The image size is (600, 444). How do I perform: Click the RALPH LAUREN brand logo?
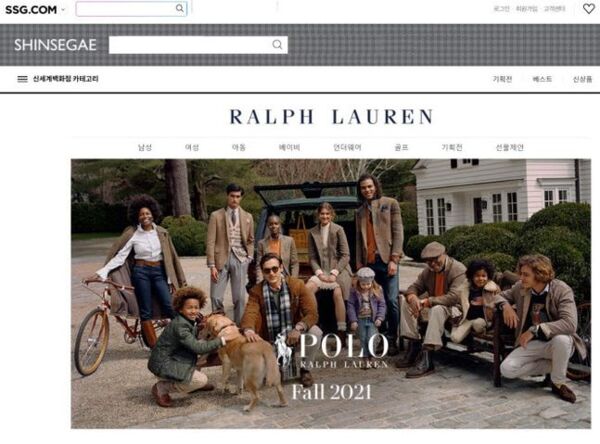coord(331,117)
